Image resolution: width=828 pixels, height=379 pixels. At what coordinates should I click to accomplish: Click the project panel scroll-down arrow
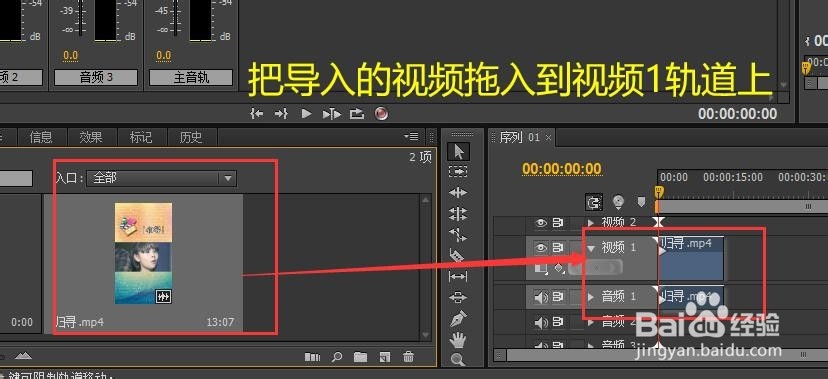[x=426, y=335]
